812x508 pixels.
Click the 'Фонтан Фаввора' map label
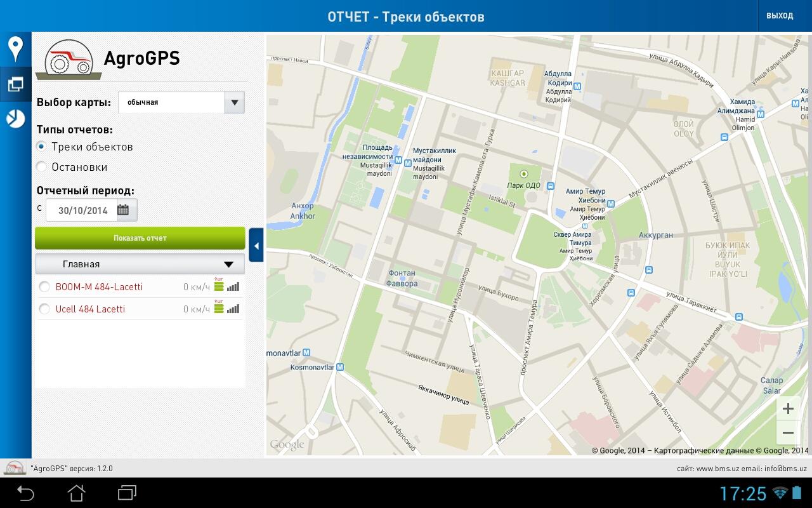(402, 278)
